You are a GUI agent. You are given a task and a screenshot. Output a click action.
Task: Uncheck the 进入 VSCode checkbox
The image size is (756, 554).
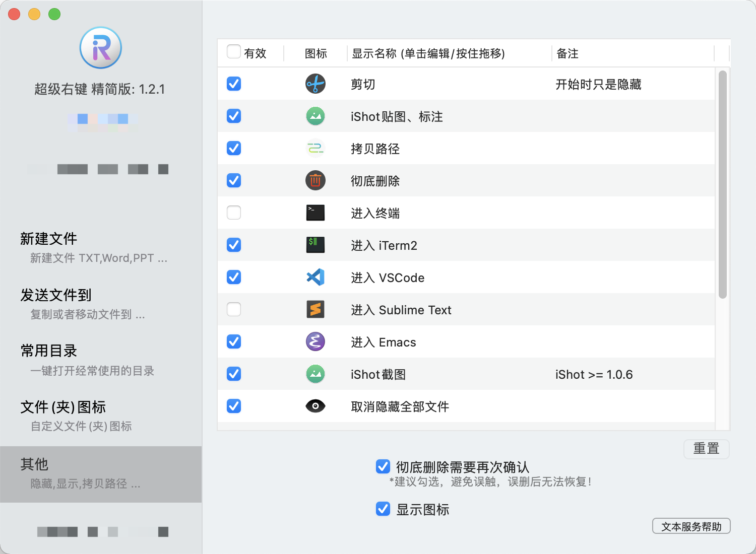pos(234,277)
